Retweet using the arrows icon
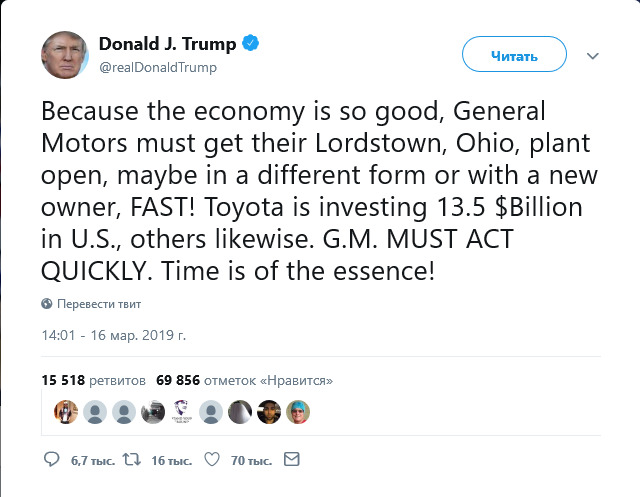This screenshot has height=497, width=640. coord(131,460)
